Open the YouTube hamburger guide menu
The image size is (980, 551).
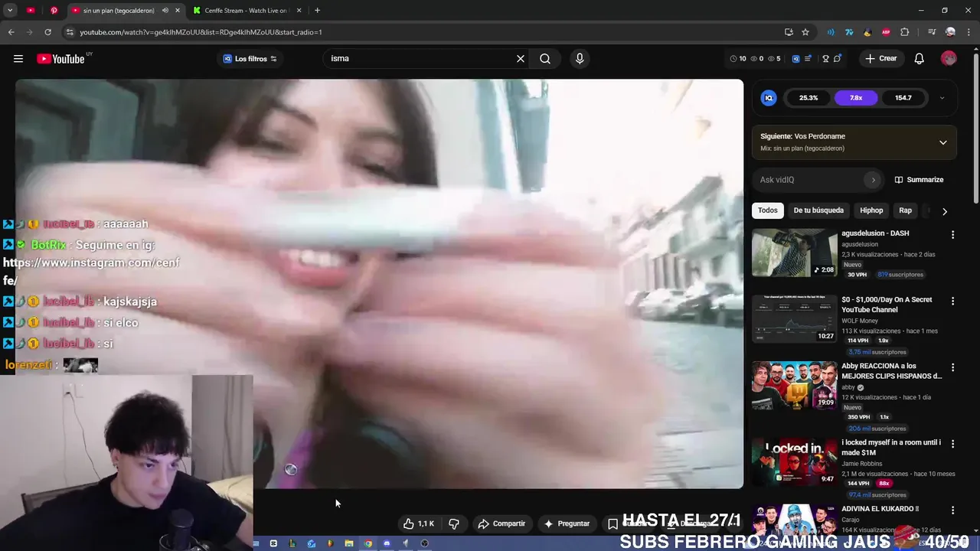pyautogui.click(x=18, y=59)
